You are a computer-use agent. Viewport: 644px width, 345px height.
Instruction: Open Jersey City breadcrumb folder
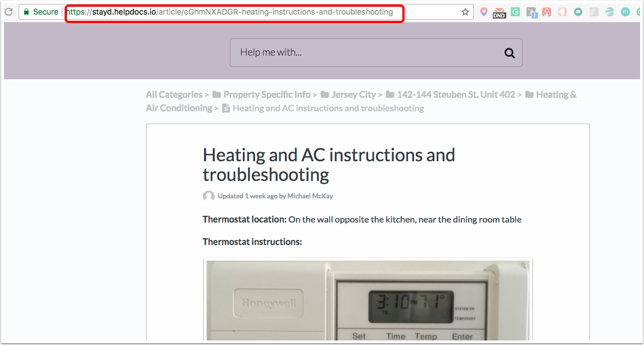coord(348,94)
